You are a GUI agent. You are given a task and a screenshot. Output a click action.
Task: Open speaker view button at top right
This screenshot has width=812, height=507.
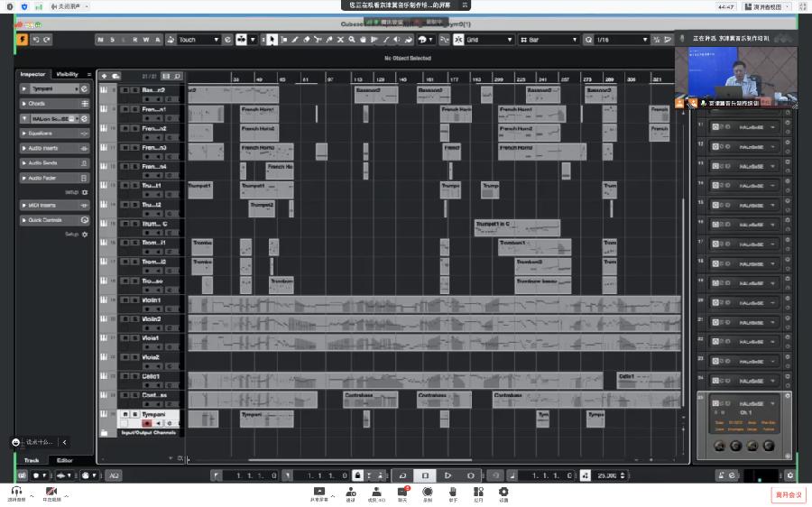coord(766,6)
